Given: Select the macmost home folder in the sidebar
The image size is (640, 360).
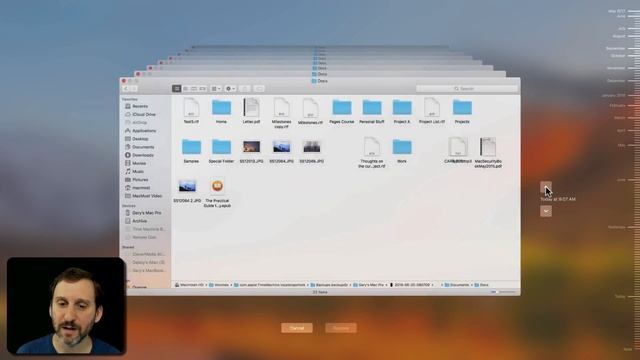Looking at the screenshot, I should tap(138, 188).
